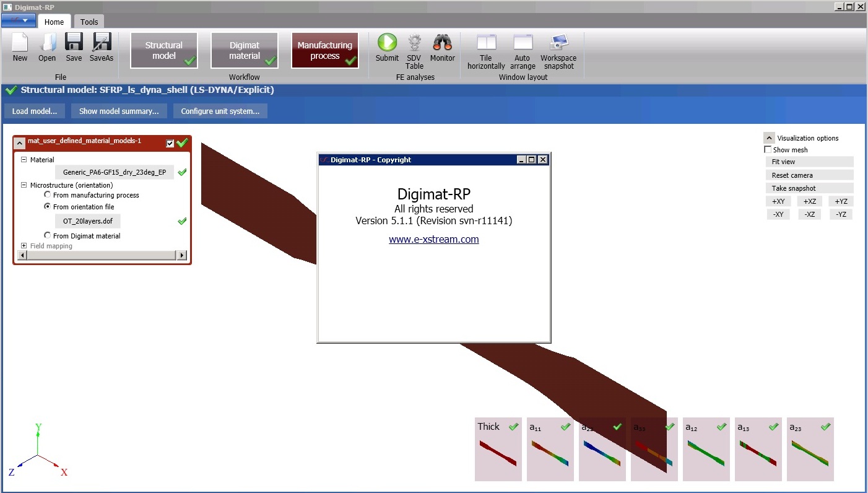Image resolution: width=868 pixels, height=493 pixels.
Task: Select the a23 orientation thumbnail
Action: pos(810,449)
